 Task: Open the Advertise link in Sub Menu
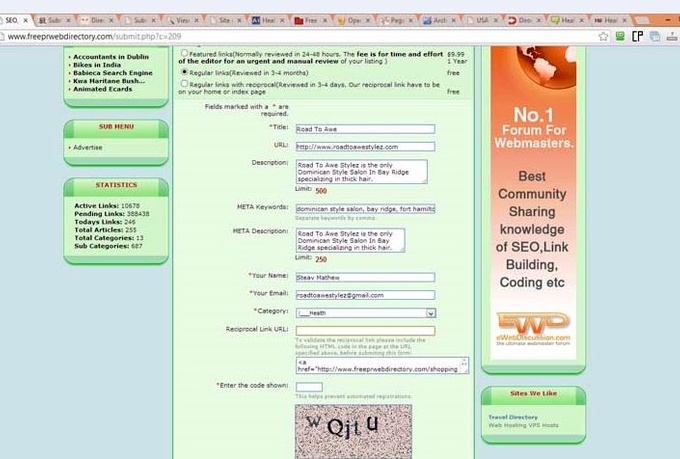[x=87, y=147]
